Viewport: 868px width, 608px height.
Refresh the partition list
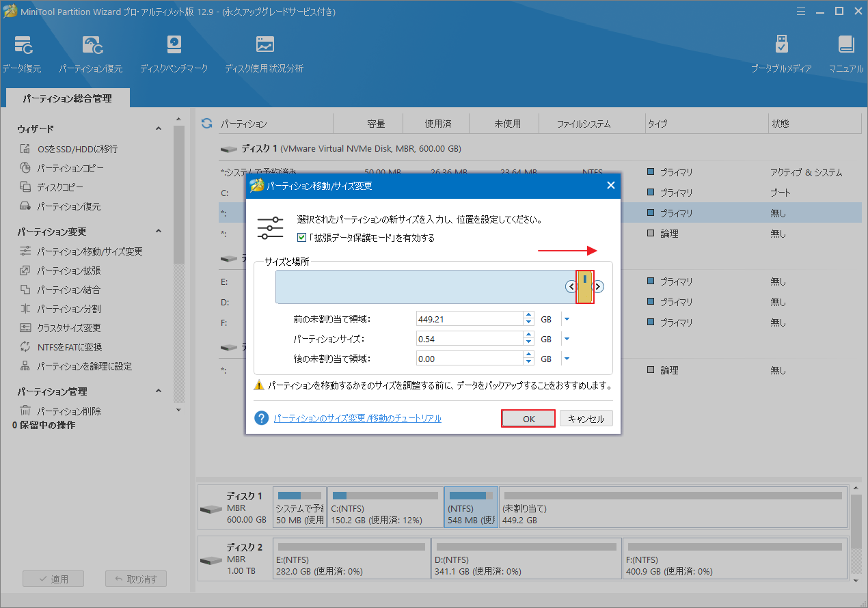(206, 123)
